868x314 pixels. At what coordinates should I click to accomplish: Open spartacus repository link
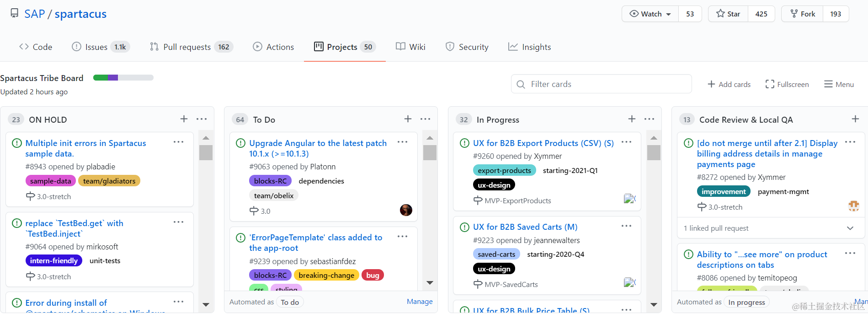(x=80, y=14)
